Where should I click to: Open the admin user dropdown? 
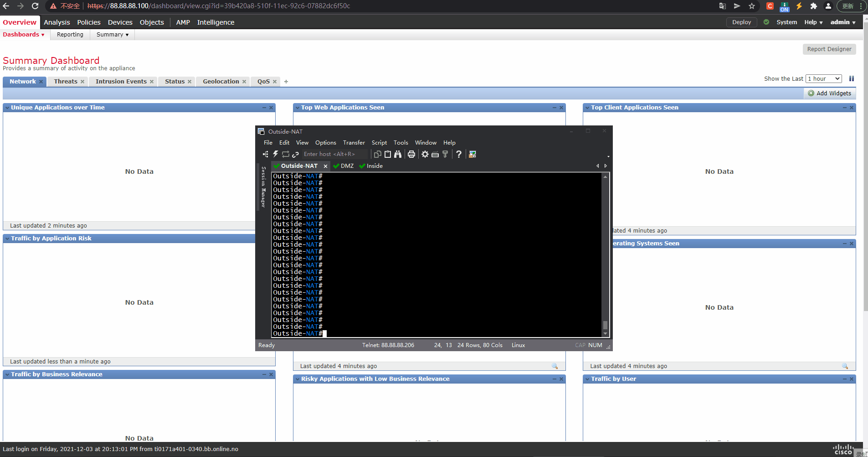(x=843, y=22)
